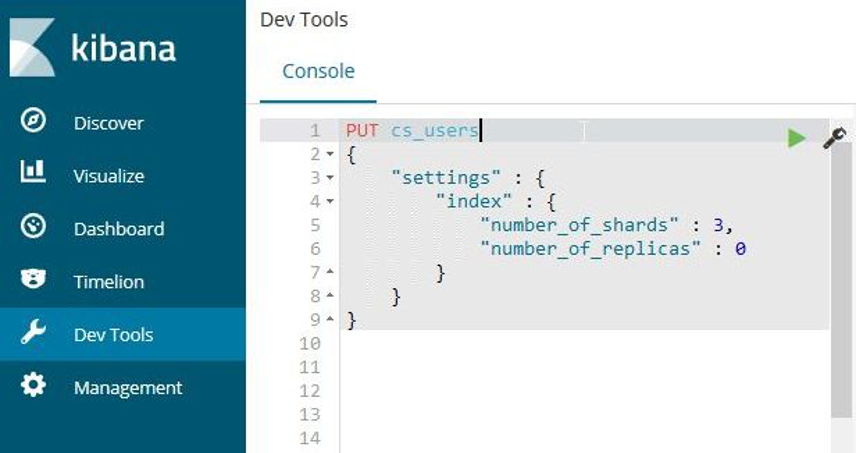Open the Discover menu item
This screenshot has height=453, width=856.
(x=108, y=123)
